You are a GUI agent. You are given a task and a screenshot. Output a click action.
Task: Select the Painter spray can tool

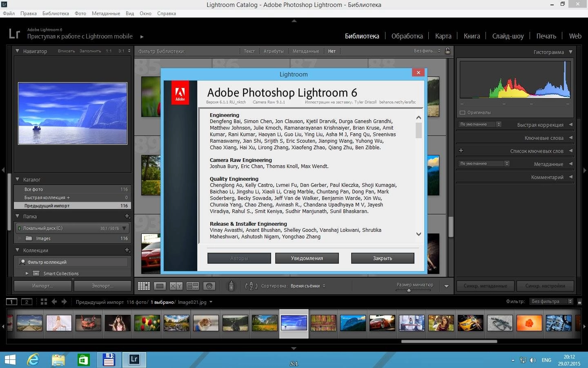(231, 286)
